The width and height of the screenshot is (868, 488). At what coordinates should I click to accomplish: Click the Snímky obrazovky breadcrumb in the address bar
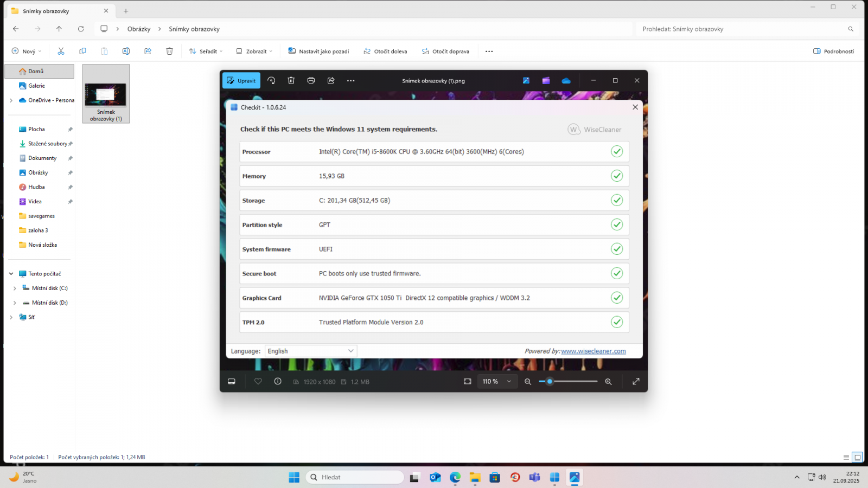click(x=194, y=29)
